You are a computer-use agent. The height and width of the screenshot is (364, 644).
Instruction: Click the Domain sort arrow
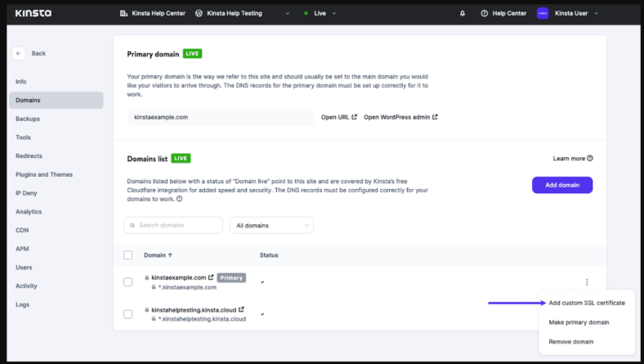(170, 255)
